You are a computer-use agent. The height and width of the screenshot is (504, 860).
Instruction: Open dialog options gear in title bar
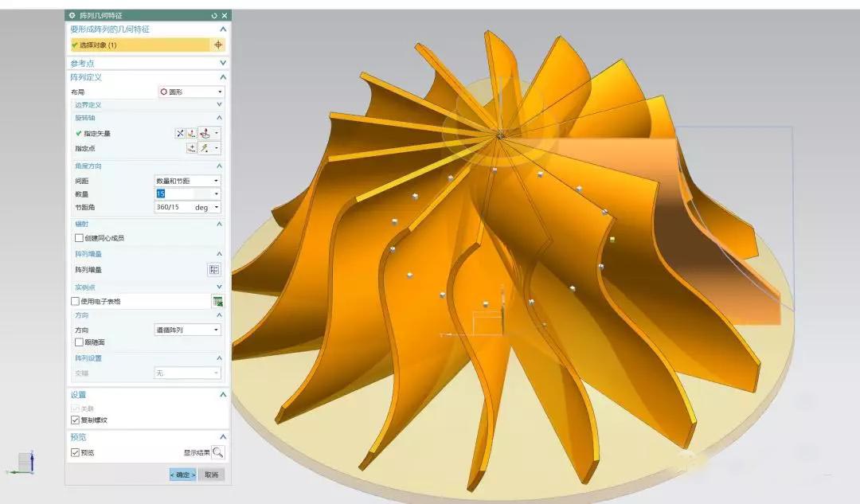click(72, 15)
